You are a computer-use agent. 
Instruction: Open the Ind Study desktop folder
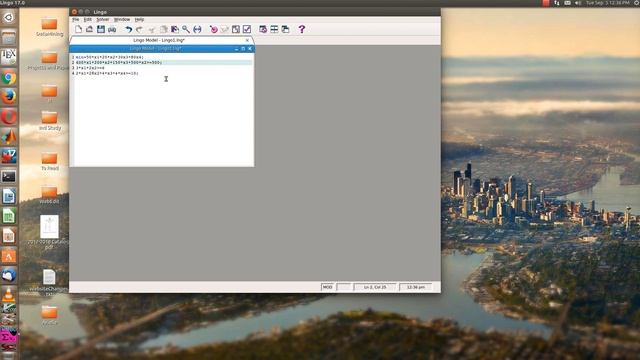pos(49,120)
